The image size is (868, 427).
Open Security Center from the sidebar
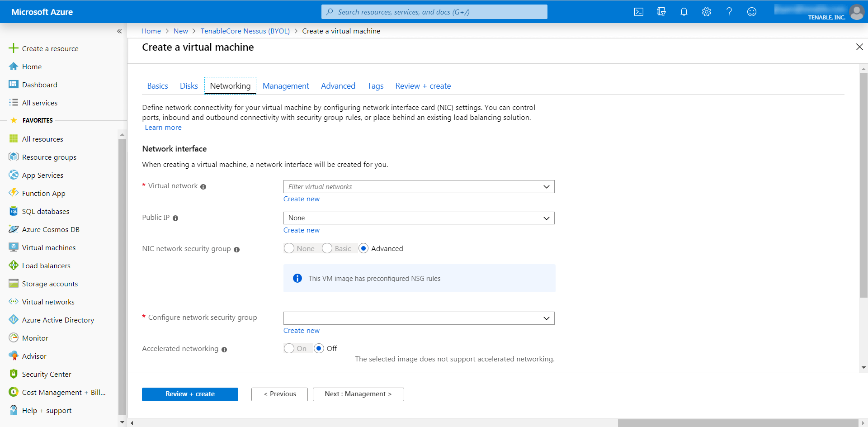[47, 374]
